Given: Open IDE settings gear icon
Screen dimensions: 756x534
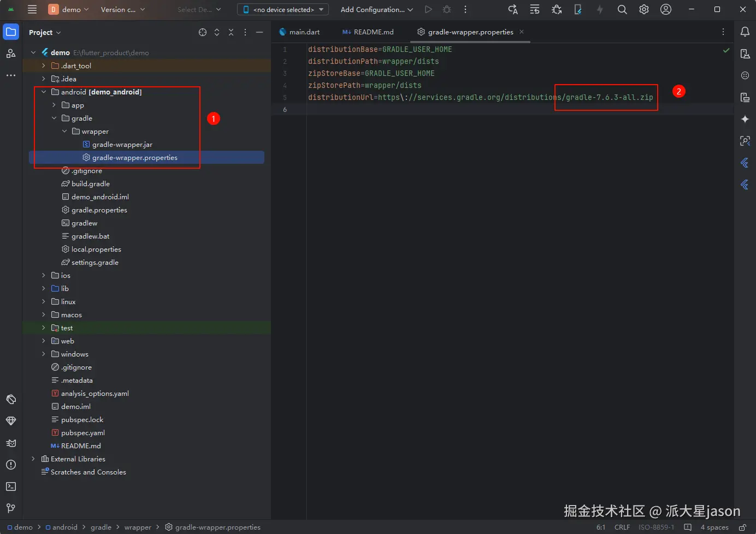Looking at the screenshot, I should [x=644, y=9].
